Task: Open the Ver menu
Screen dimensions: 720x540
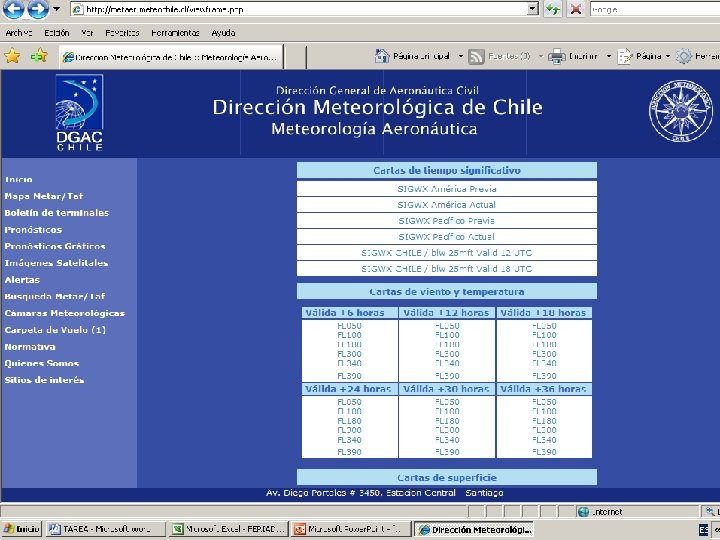Action: pos(87,33)
